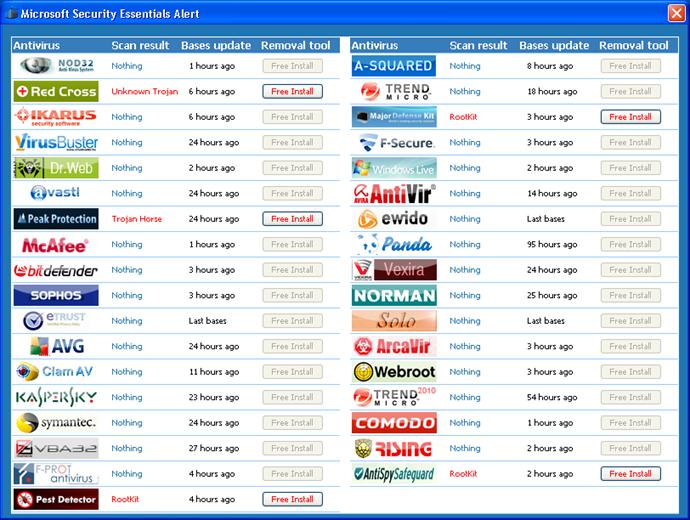Screen dimensions: 690x520
Task: Click the 54 hours ago update text
Action: [x=552, y=397]
